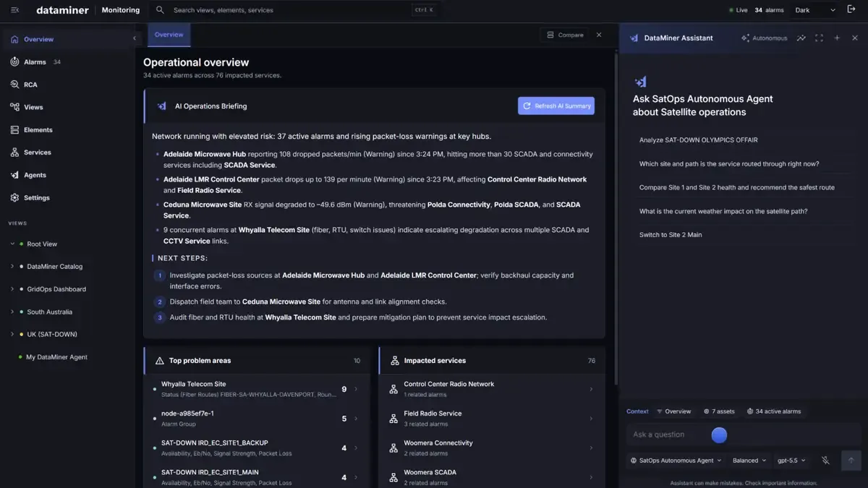Viewport: 868px width, 488px height.
Task: Open the gpt-5.5 model dropdown
Action: [x=791, y=461]
